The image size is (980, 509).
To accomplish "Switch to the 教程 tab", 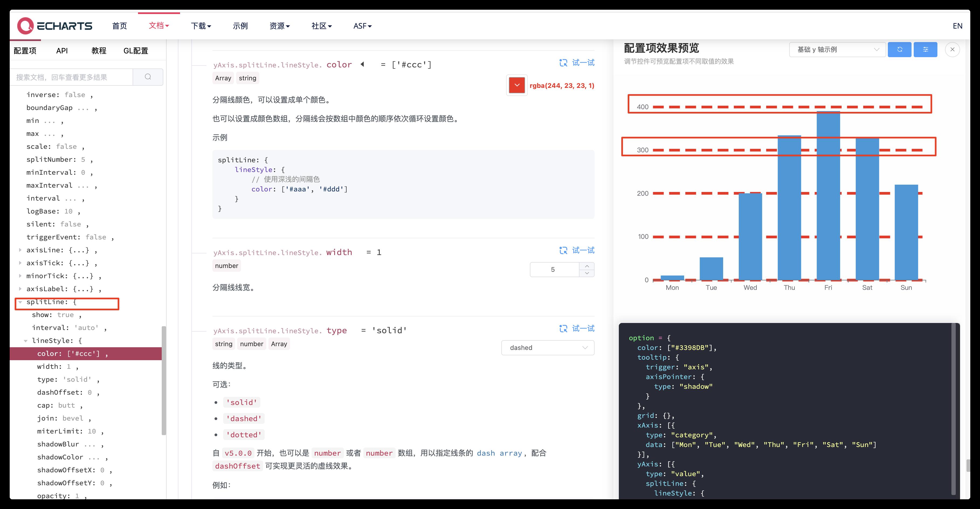I will click(99, 51).
